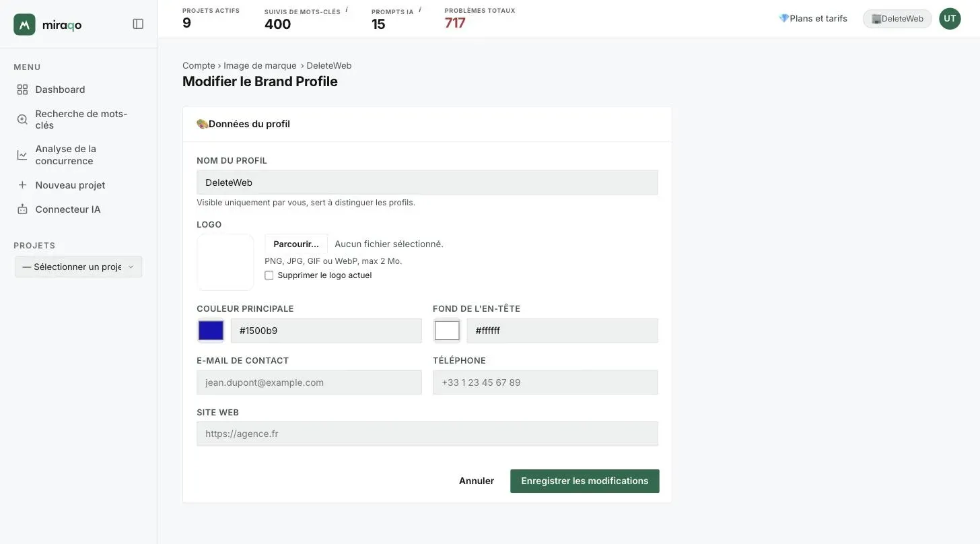Click Enregistrer les modifications button
The height and width of the screenshot is (544, 980).
click(x=585, y=481)
